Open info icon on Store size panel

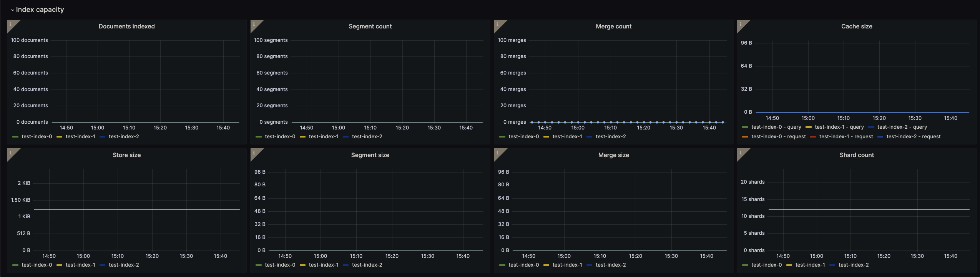11,153
